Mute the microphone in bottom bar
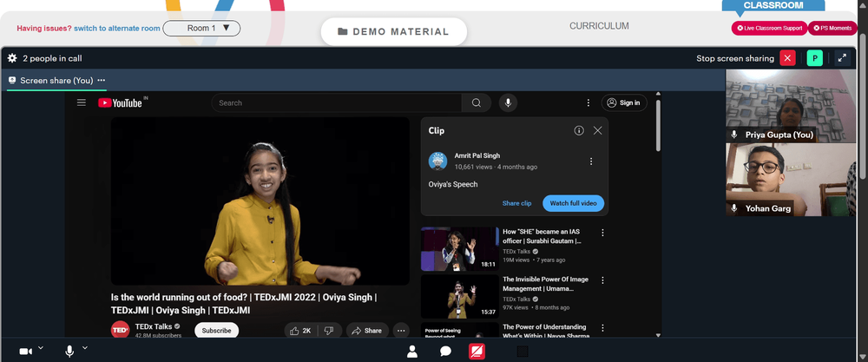The image size is (868, 362). pyautogui.click(x=69, y=352)
